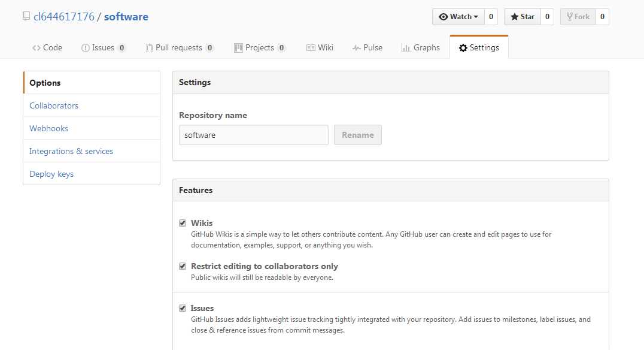Screen dimensions: 644x350
Task: Toggle the Wikis feature checkbox
Action: click(183, 224)
